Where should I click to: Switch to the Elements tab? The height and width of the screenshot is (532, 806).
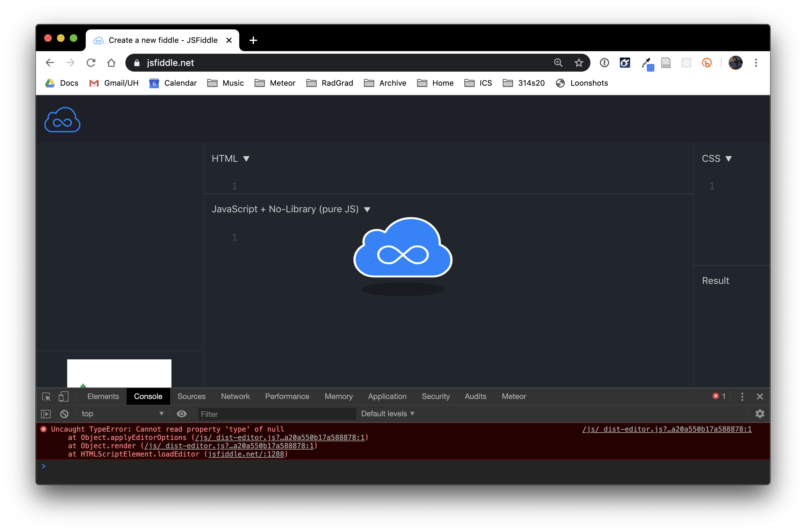[x=103, y=396]
